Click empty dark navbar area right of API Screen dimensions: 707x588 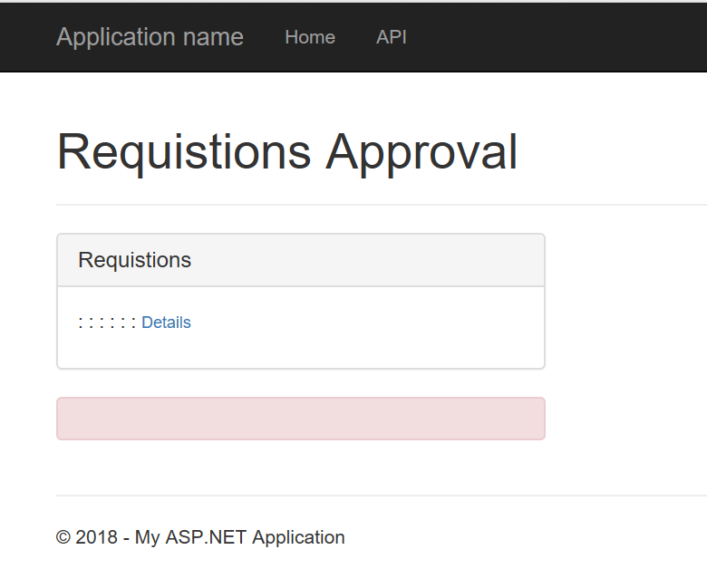(555, 37)
